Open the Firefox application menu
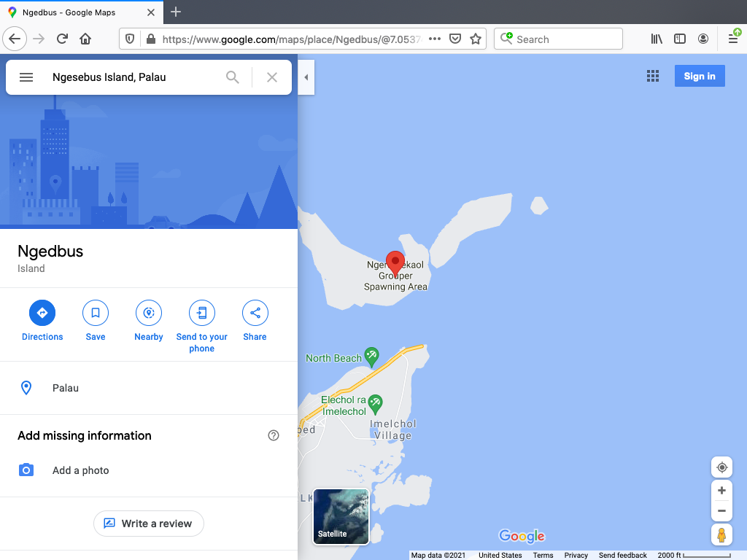 pos(733,39)
